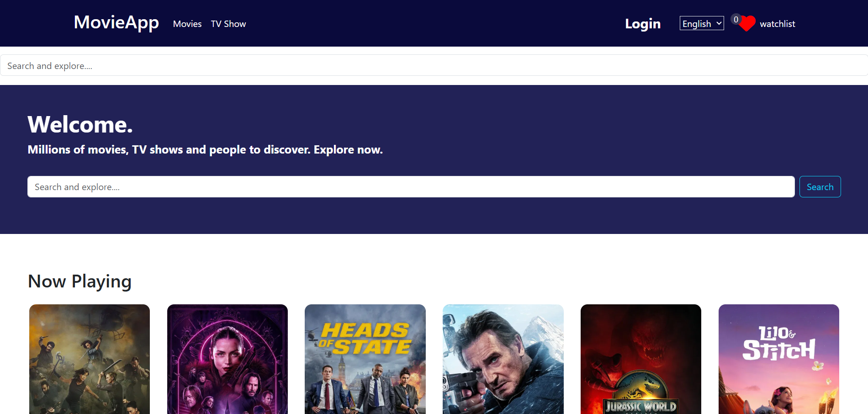This screenshot has height=414, width=868.
Task: Open the Movies menu item
Action: pyautogui.click(x=187, y=24)
